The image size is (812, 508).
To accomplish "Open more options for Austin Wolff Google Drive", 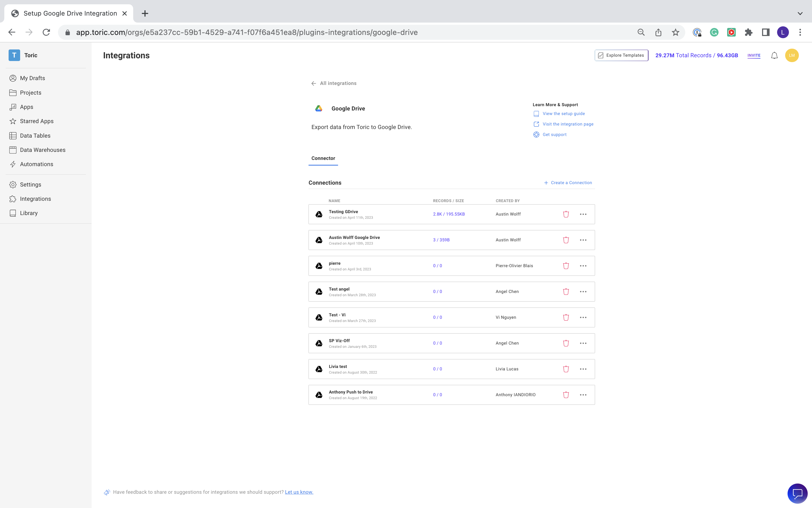I will [x=583, y=240].
